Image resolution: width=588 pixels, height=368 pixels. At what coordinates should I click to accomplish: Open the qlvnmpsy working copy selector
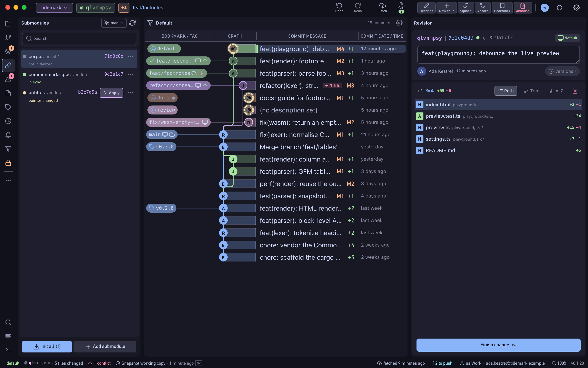pos(96,8)
